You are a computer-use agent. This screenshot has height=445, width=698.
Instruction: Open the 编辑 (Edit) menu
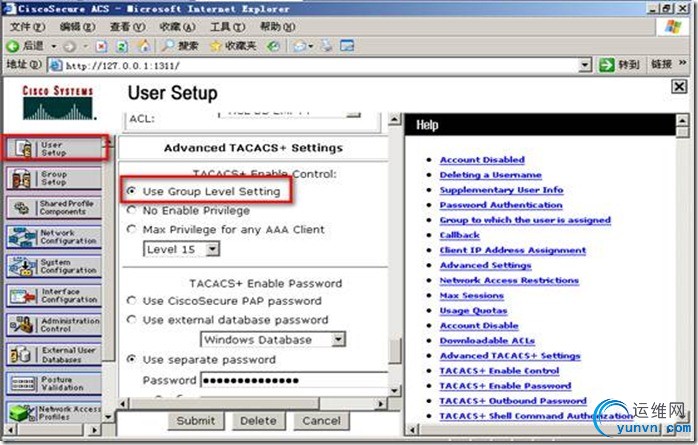pyautogui.click(x=77, y=27)
